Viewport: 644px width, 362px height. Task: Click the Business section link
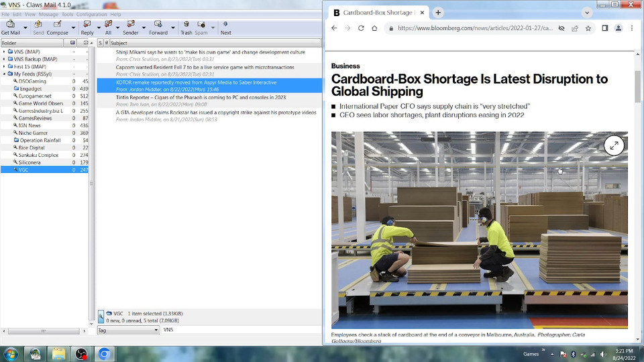(x=345, y=66)
